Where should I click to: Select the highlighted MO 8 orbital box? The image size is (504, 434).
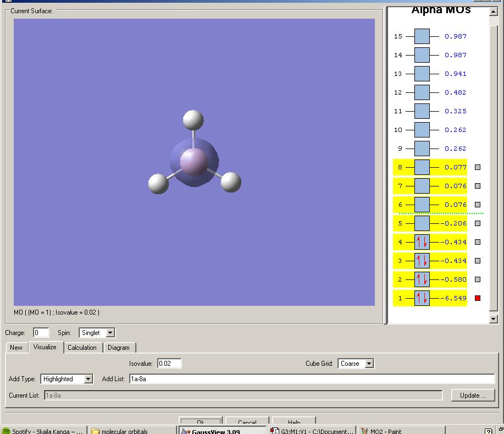point(422,167)
